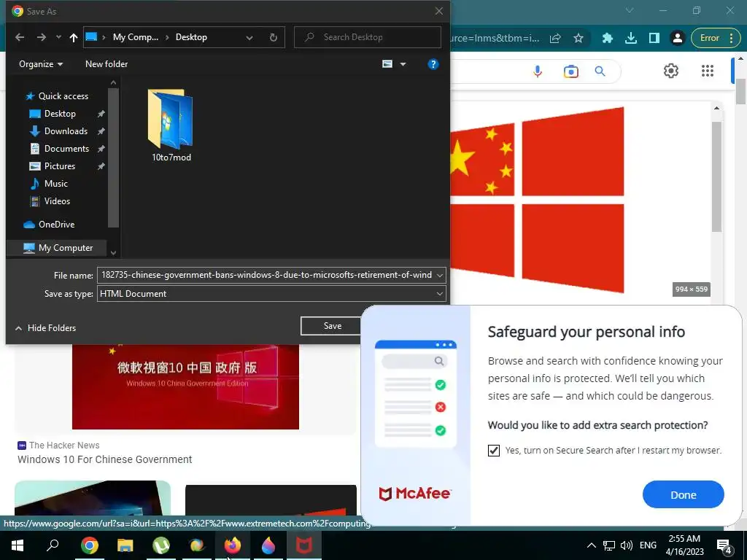
Task: Close the Save As dialog
Action: [x=438, y=11]
